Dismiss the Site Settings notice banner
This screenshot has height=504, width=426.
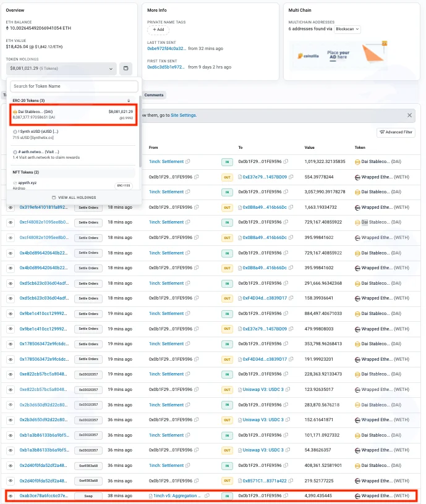[409, 115]
